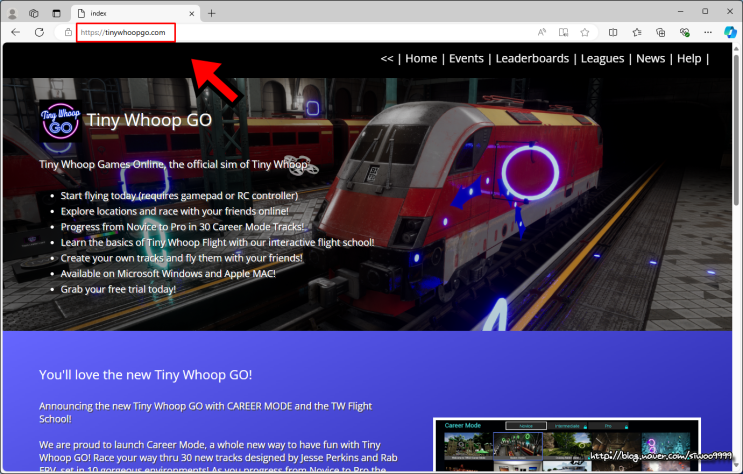Open the Events menu item
The image size is (743, 474).
(466, 58)
